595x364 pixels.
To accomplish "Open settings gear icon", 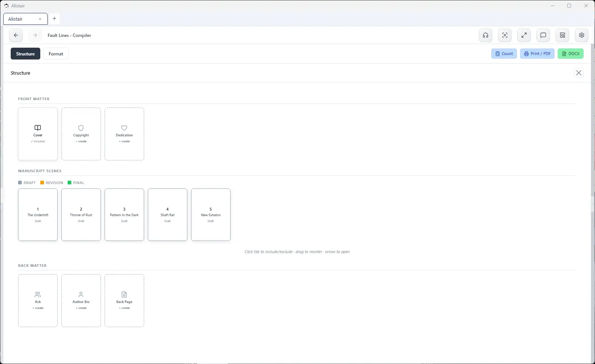I will click(x=582, y=35).
